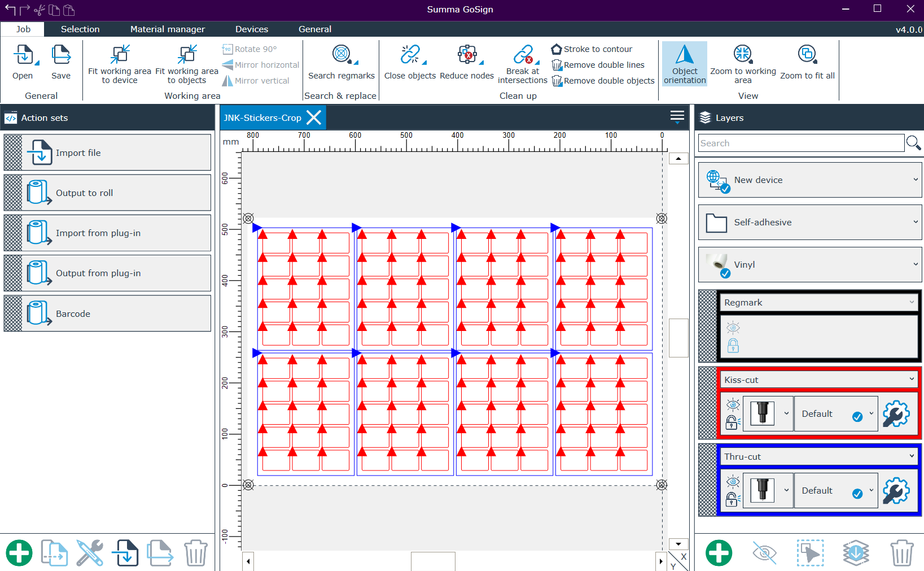The width and height of the screenshot is (924, 571).
Task: Run the Output to roll action
Action: 107,193
